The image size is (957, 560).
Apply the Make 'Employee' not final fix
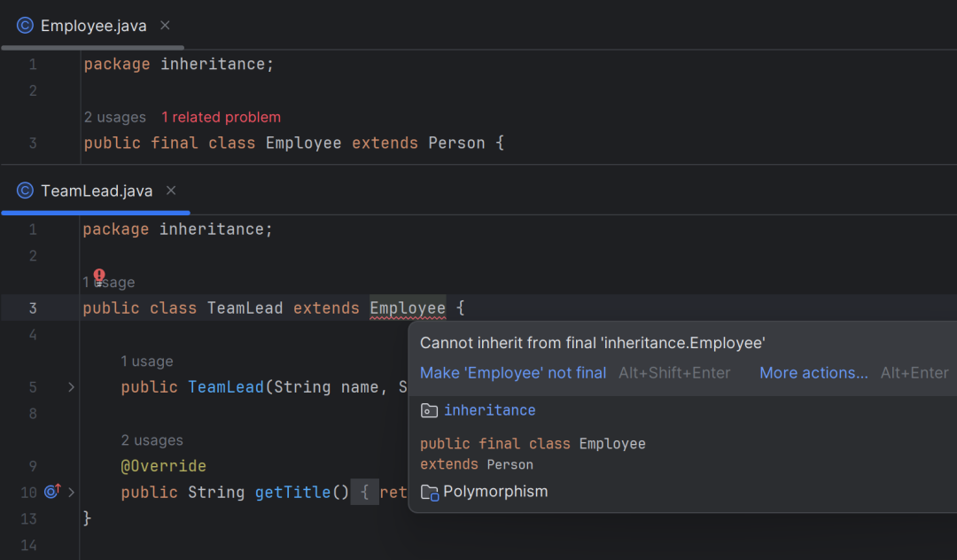pos(513,373)
